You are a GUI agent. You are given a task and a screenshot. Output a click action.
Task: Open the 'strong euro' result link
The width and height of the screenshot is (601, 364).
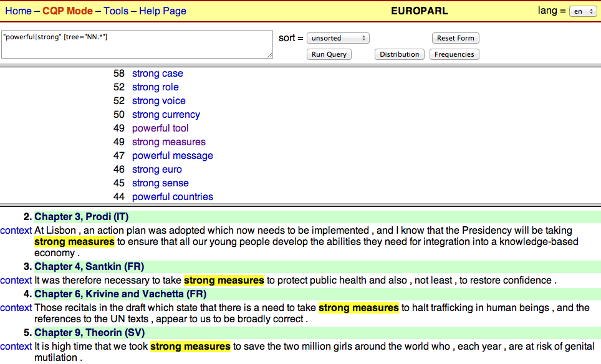(156, 170)
